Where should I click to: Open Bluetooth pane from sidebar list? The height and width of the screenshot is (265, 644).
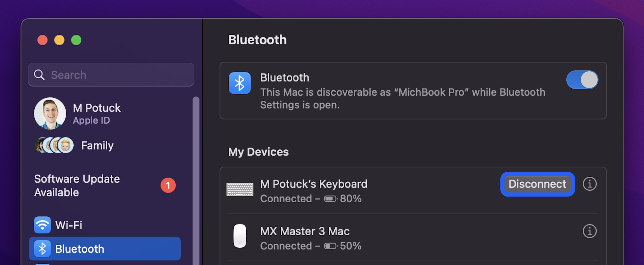pos(80,249)
